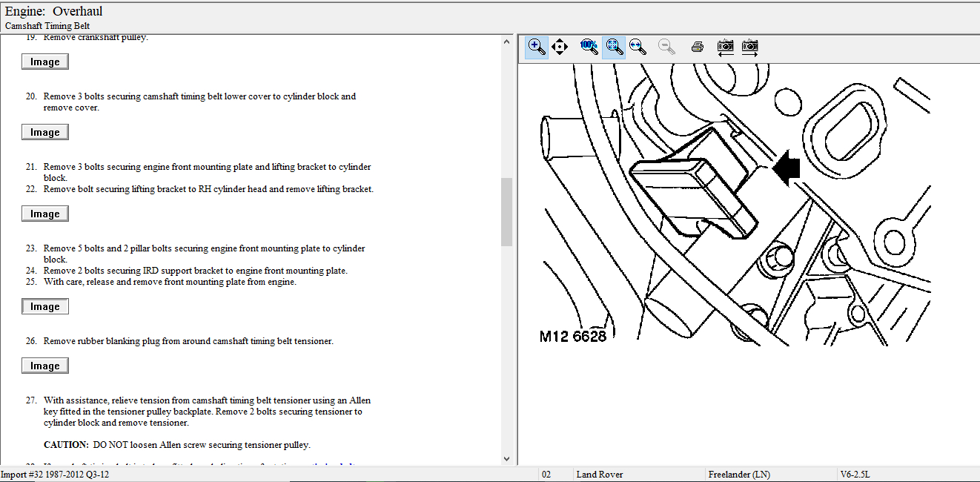Activate the pan image arrows tool
This screenshot has width=980, height=482.
tap(560, 47)
